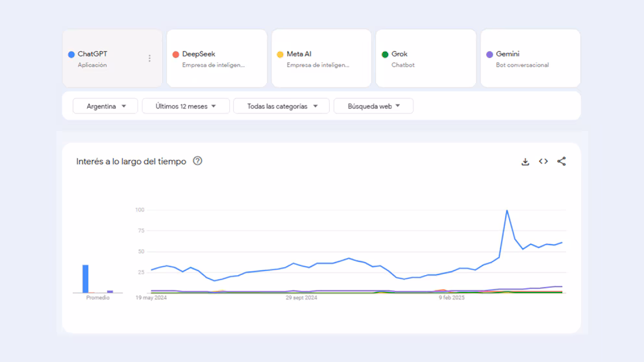Click the 25 value on the y-axis
Viewport: 644px width, 362px height.
coord(142,272)
